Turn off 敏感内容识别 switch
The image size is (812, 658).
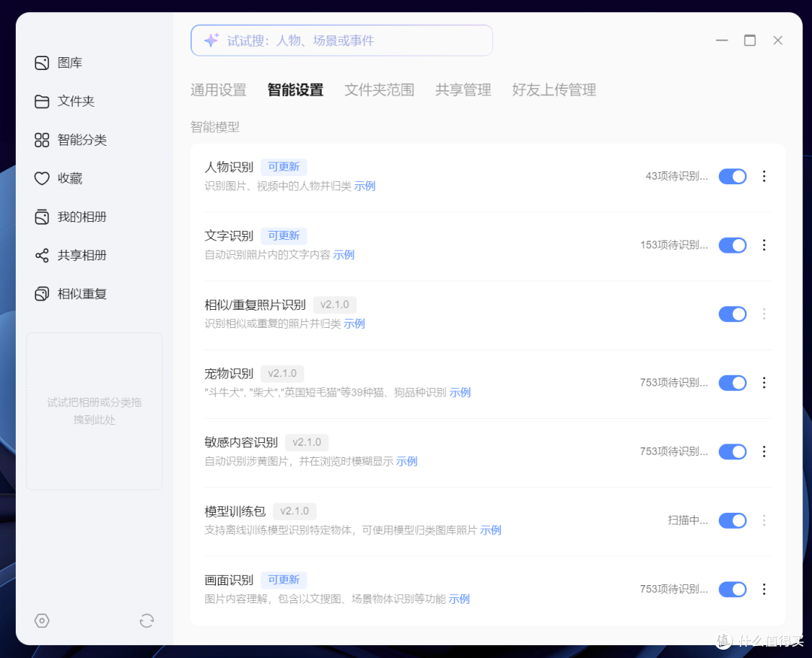(x=732, y=452)
